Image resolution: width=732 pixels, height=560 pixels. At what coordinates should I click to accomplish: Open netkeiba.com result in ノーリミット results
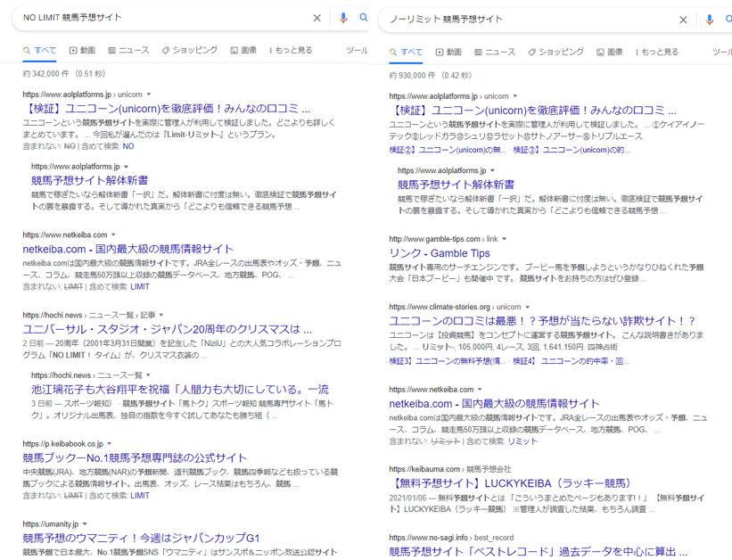[x=494, y=404]
